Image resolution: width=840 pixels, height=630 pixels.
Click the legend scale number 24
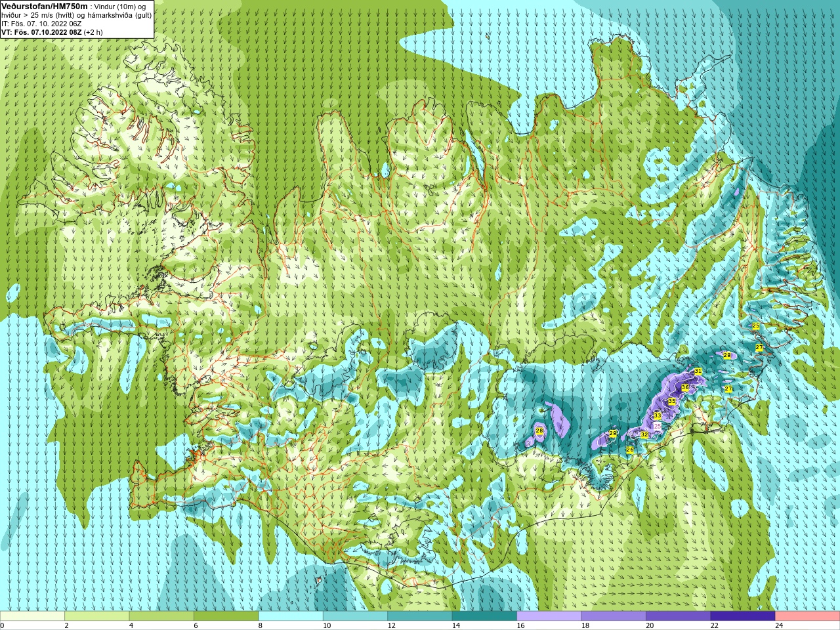(x=779, y=625)
